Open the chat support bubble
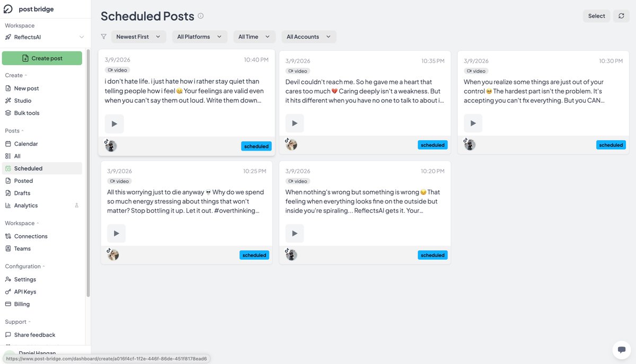The height and width of the screenshot is (364, 636). pos(621,350)
